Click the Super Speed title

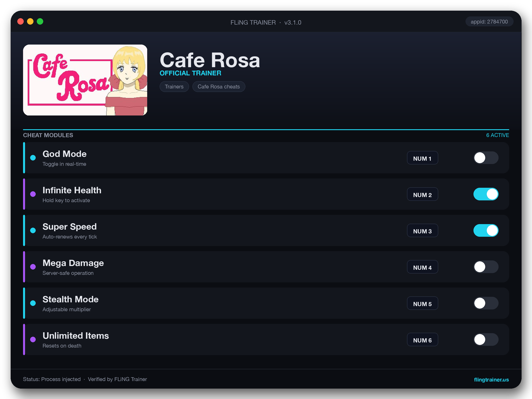tap(70, 227)
